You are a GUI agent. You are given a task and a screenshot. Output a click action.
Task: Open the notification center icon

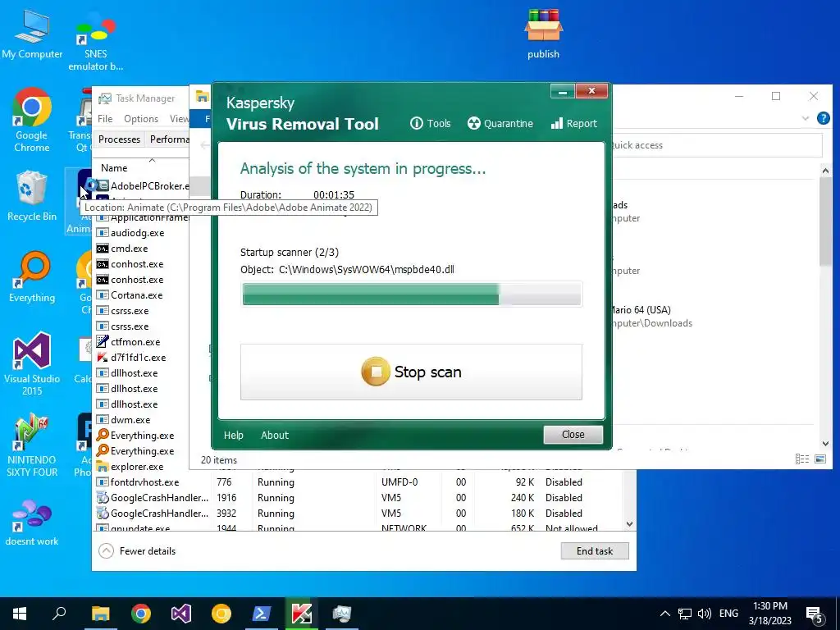[x=815, y=614]
